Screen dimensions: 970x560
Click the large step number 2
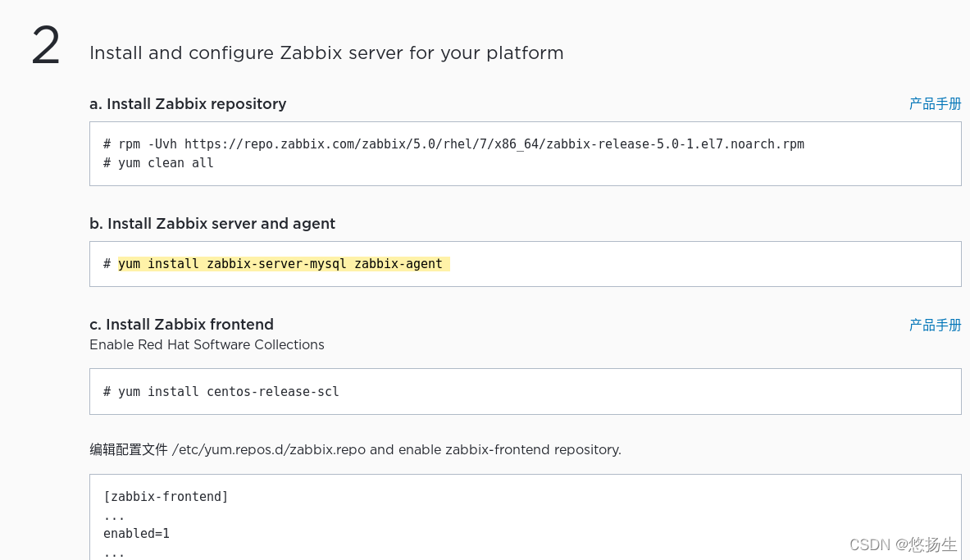[x=46, y=47]
